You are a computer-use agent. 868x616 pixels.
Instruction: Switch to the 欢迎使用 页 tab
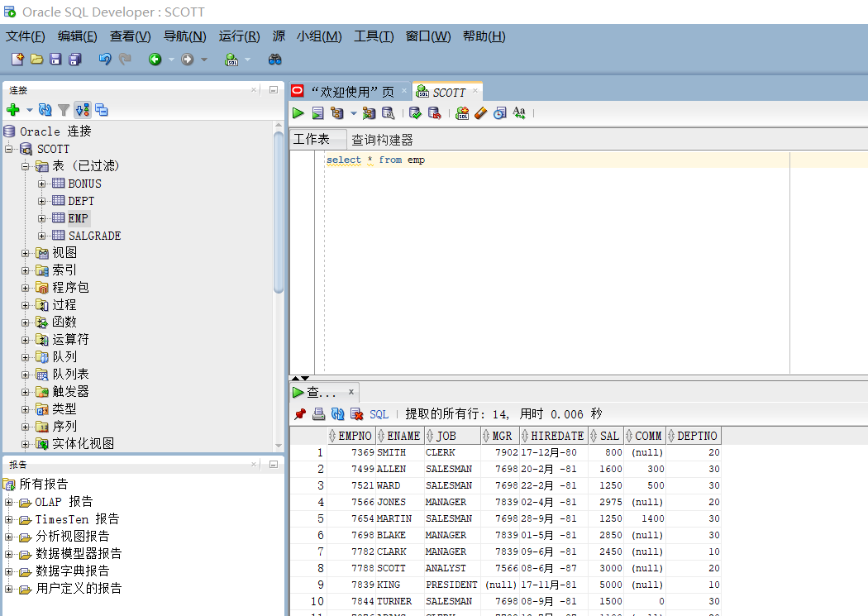coord(352,91)
